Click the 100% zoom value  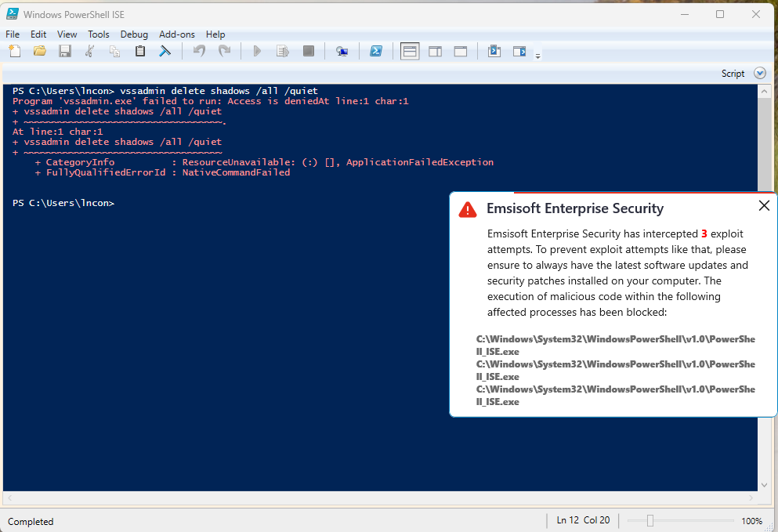751,521
